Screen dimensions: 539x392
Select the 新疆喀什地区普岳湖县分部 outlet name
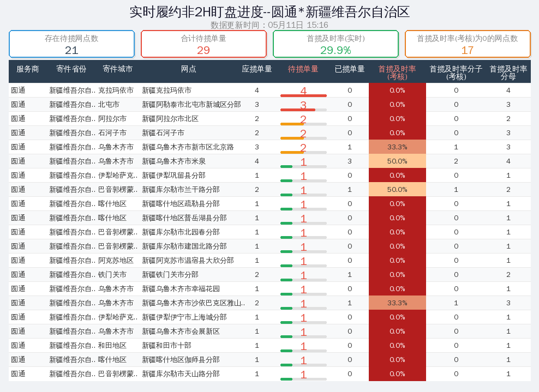[184, 218]
